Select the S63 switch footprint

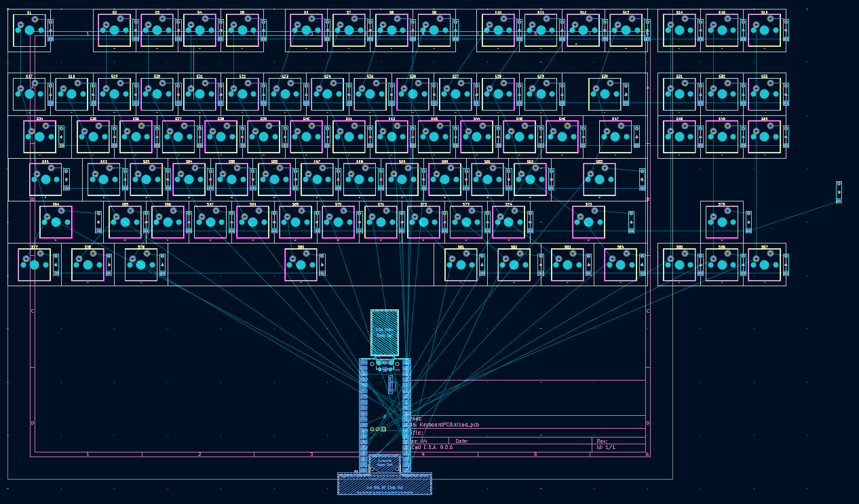599,180
